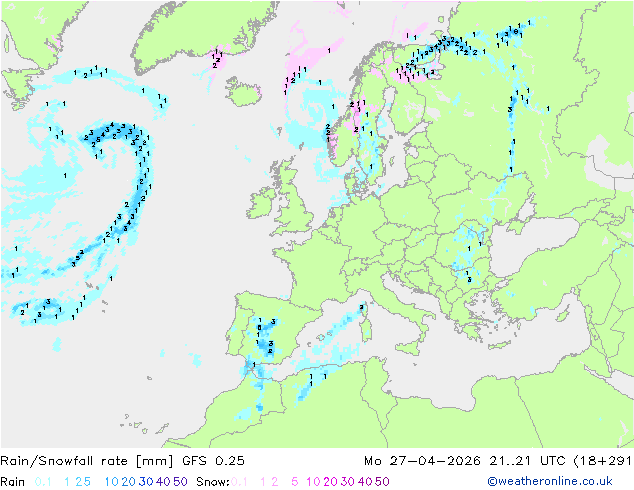Pick the Rain 0.1 legend color value
The image size is (634, 490).
[x=43, y=482]
